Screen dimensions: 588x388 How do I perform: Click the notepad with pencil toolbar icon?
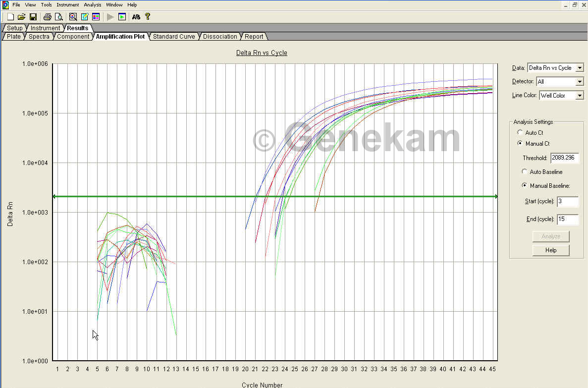85,17
